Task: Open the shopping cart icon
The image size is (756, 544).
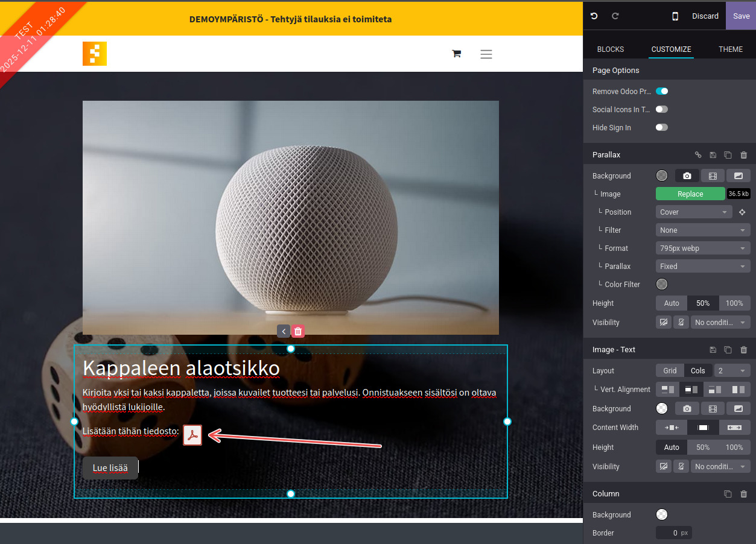Action: tap(456, 54)
